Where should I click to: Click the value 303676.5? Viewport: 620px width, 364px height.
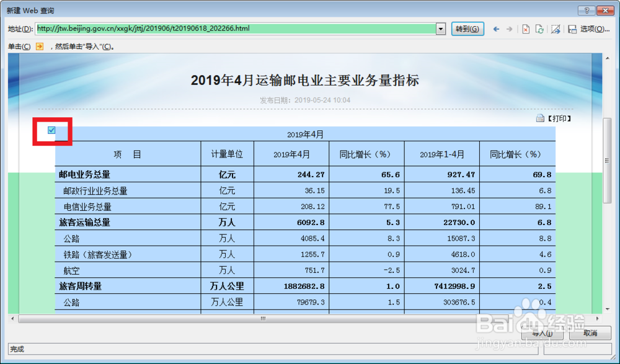(459, 302)
